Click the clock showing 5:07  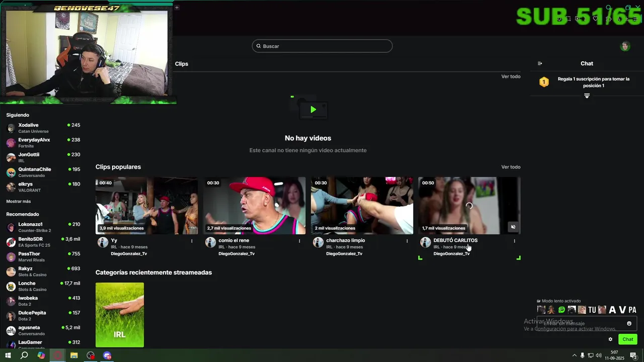coord(614,355)
